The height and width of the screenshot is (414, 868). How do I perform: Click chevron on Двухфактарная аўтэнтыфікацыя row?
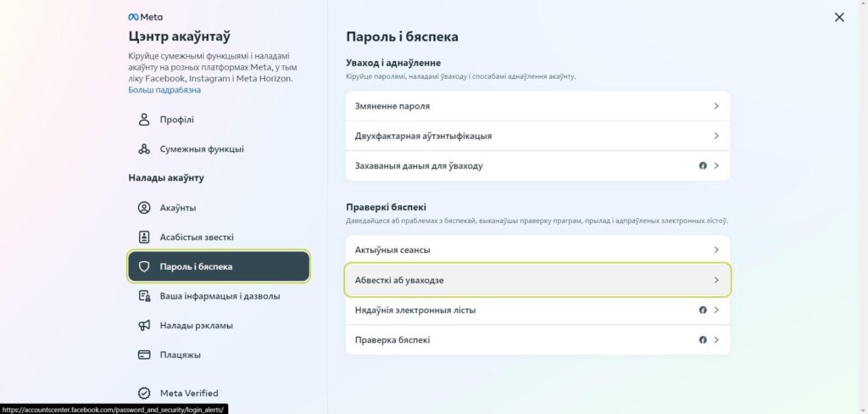click(716, 136)
